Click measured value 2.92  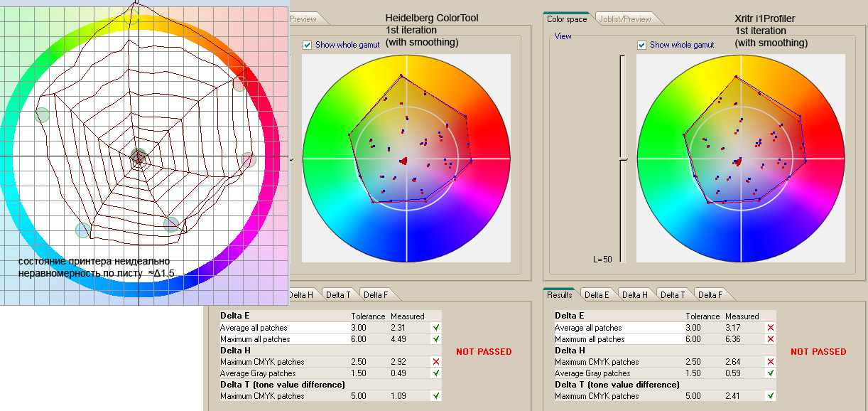pos(398,362)
